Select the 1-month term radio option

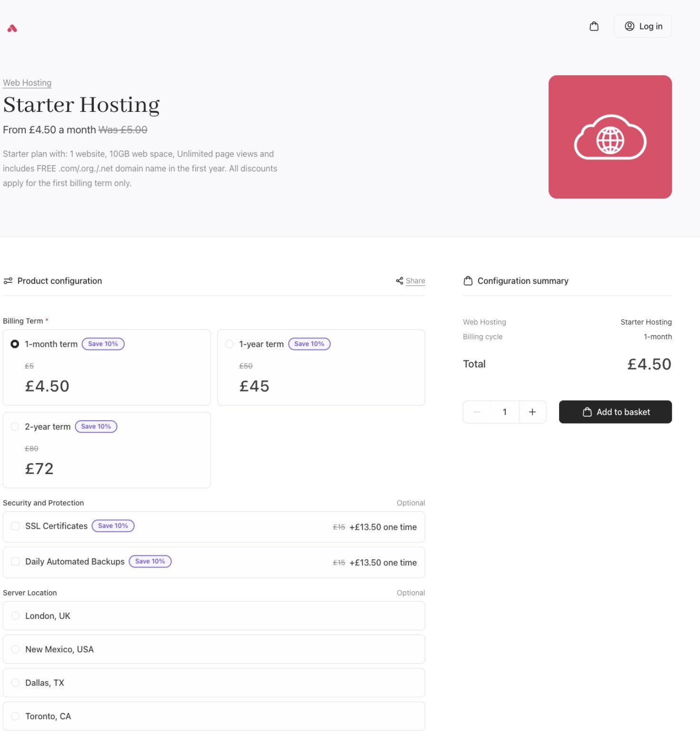(x=15, y=344)
